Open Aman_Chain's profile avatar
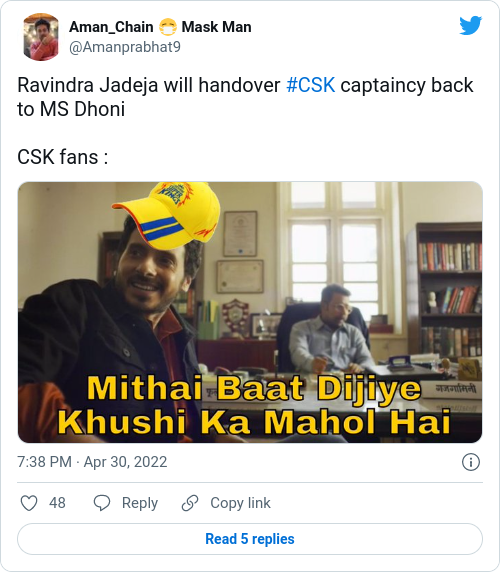This screenshot has width=500, height=572. [x=41, y=37]
